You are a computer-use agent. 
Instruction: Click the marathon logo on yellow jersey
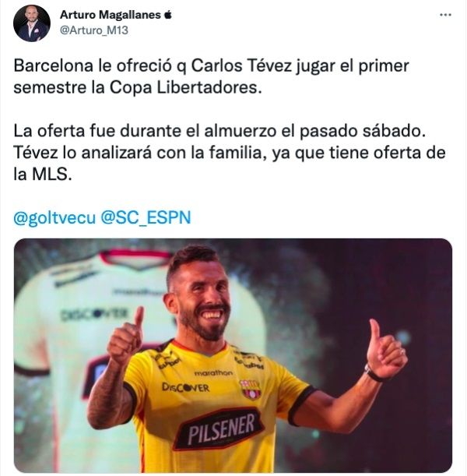[213, 373]
